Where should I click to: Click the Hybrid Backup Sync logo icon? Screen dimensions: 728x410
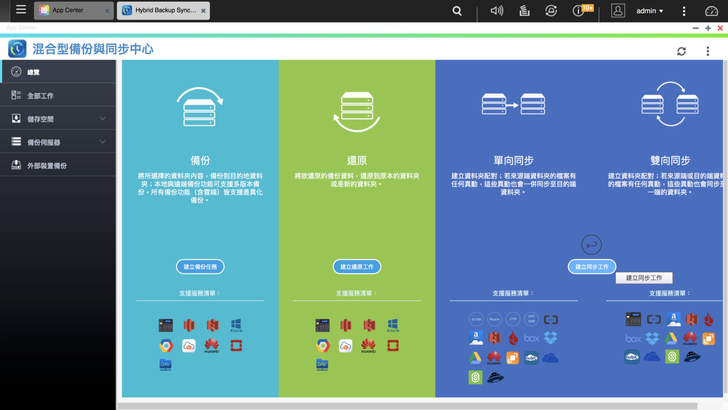[x=17, y=49]
